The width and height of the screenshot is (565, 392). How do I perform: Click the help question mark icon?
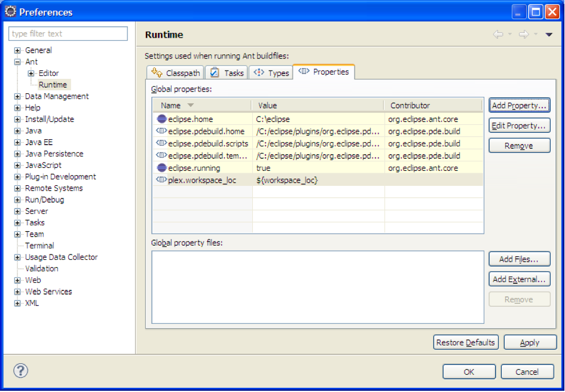[20, 370]
